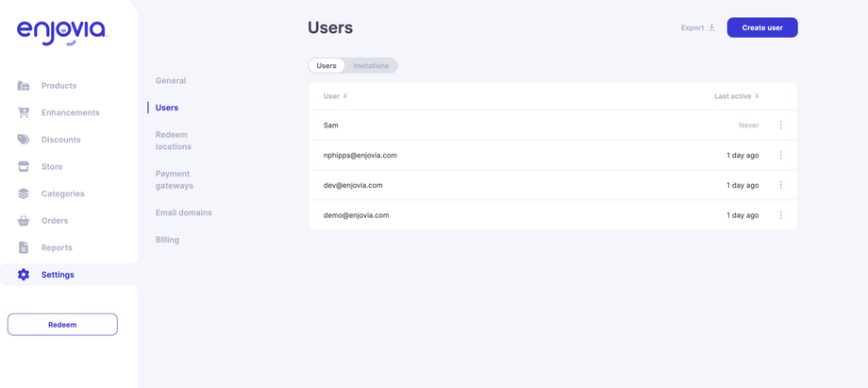Open the Payment gateways settings section
Image resolution: width=868 pixels, height=388 pixels.
point(175,179)
